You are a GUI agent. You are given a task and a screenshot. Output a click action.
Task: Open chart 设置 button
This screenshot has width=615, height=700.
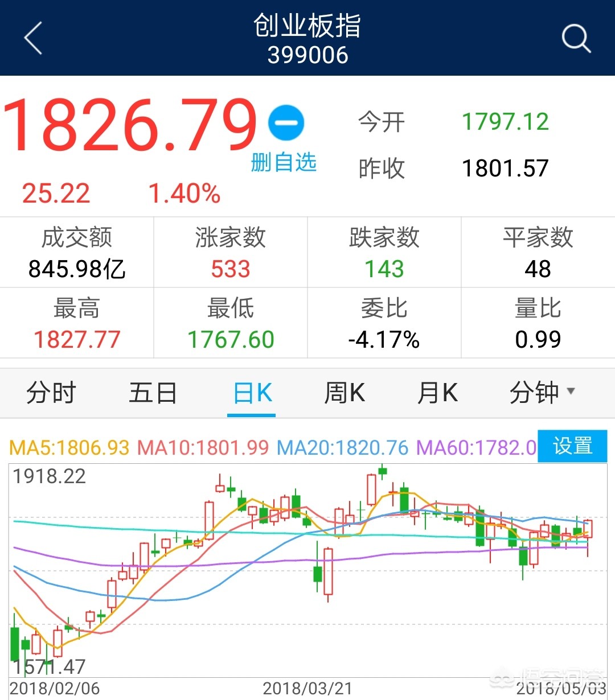click(x=572, y=446)
